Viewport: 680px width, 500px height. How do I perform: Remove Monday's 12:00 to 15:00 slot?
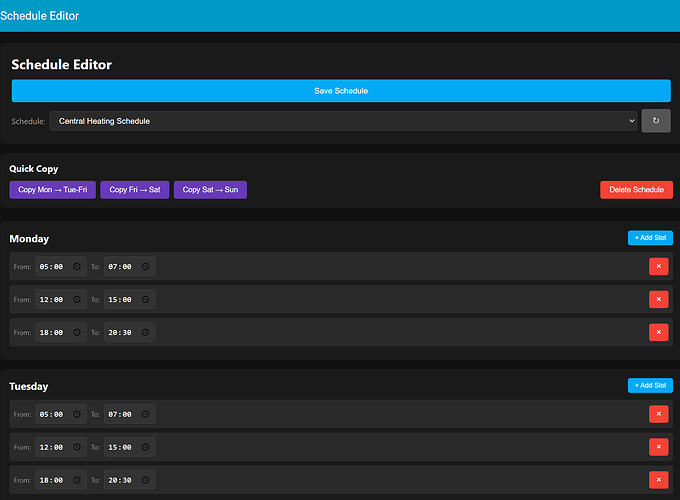tap(658, 299)
